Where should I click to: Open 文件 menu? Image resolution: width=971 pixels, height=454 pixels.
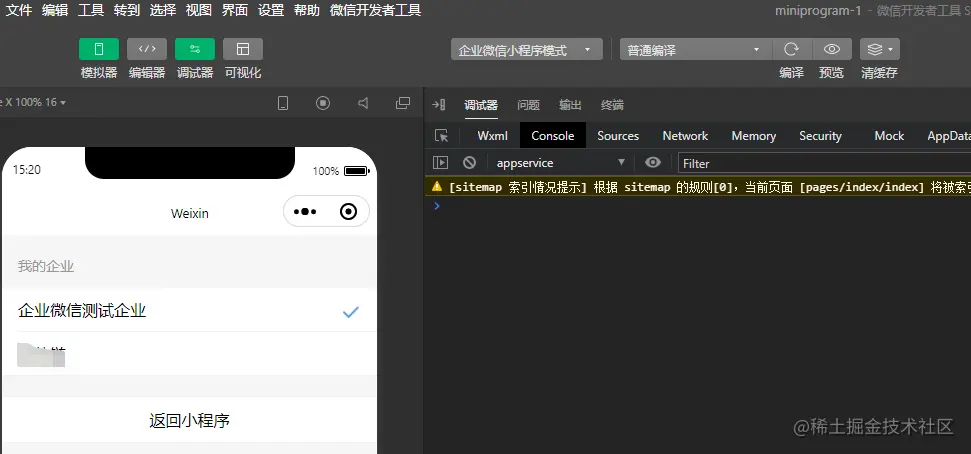[x=19, y=10]
